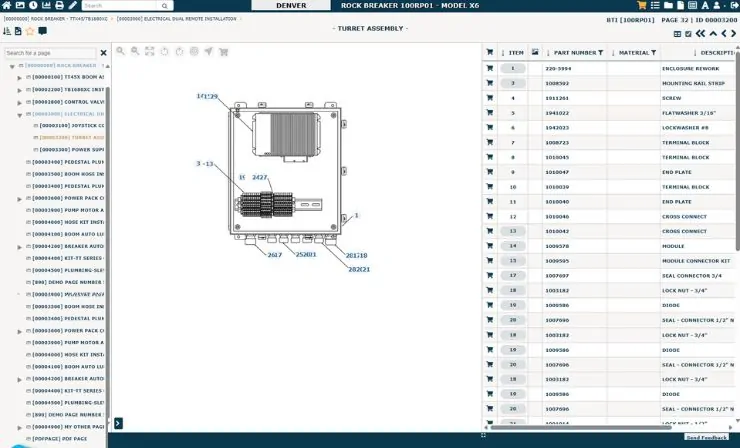
Task: Click zoom out magnifier on drawing toolbar
Action: point(135,51)
